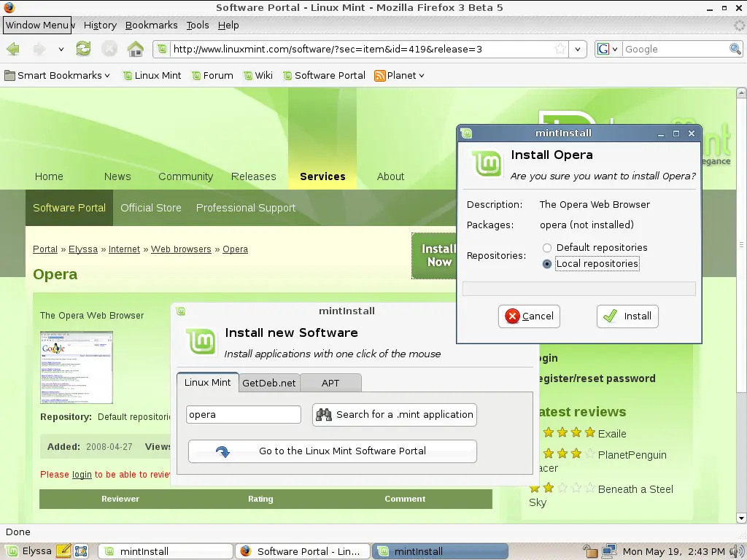Open the Forum bookmark
Viewport: 747px width, 560px height.
[x=212, y=75]
